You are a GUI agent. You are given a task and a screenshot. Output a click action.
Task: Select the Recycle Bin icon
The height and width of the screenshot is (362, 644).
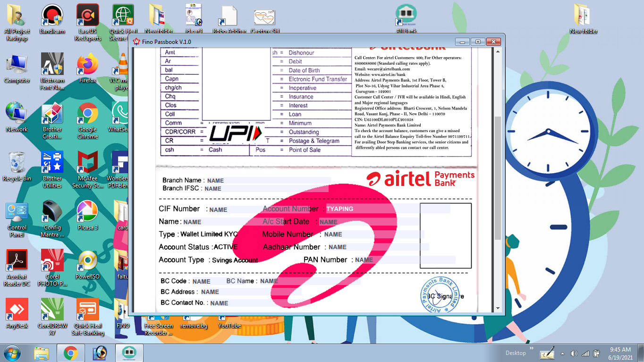[17, 166]
